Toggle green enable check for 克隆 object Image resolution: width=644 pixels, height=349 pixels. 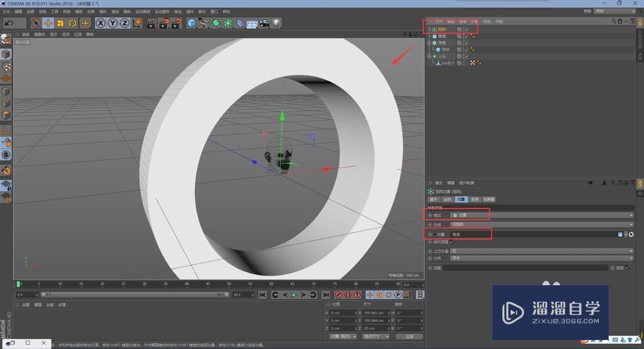(x=467, y=42)
